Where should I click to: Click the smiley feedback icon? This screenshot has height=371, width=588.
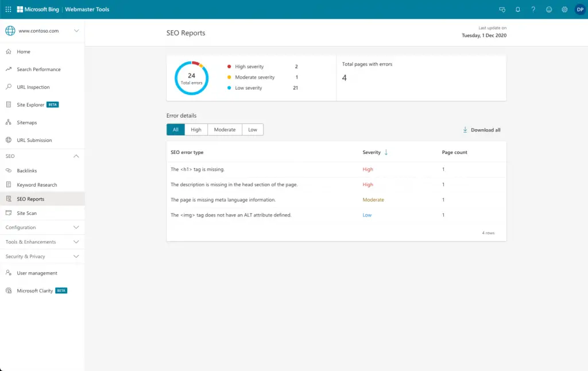coord(549,9)
